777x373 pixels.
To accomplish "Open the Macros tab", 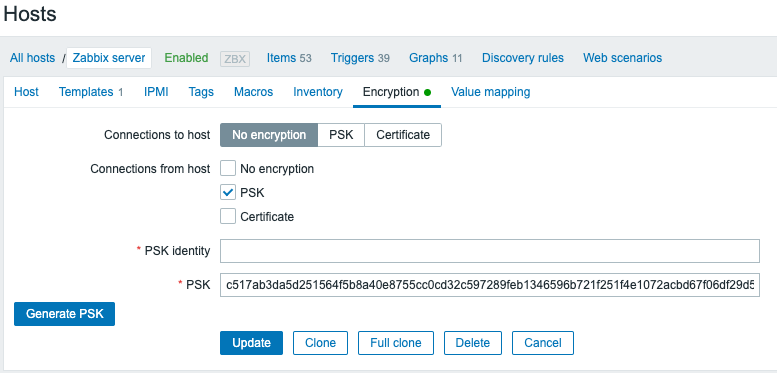I will (253, 92).
